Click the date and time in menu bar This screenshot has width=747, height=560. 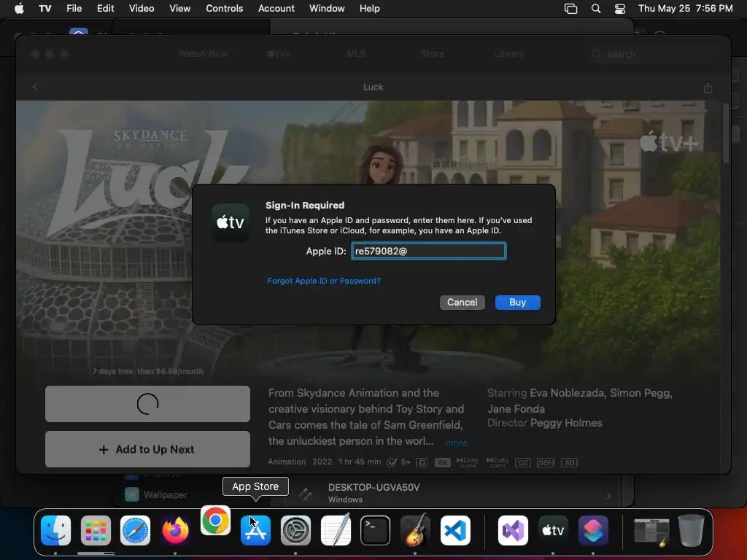point(685,8)
